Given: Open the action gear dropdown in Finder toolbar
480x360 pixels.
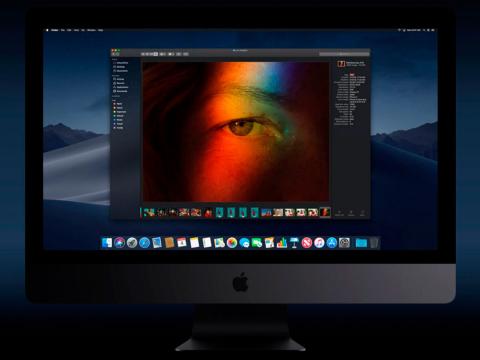Looking at the screenshot, I should [171, 54].
